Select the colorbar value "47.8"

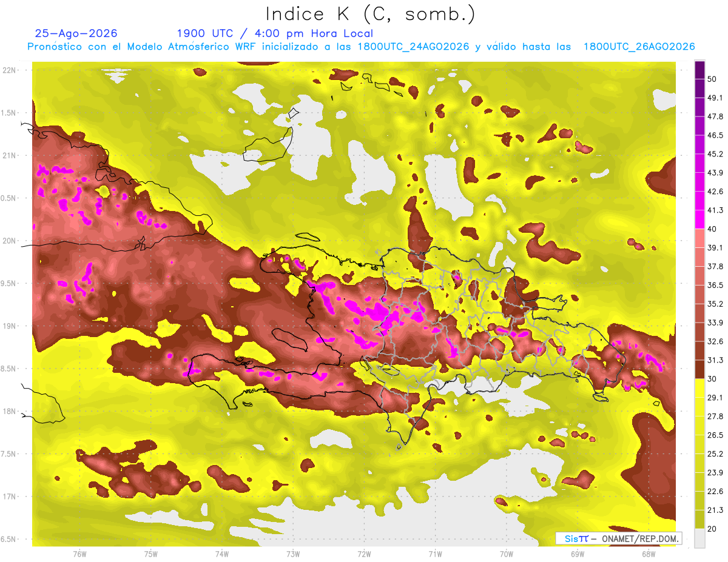point(715,116)
